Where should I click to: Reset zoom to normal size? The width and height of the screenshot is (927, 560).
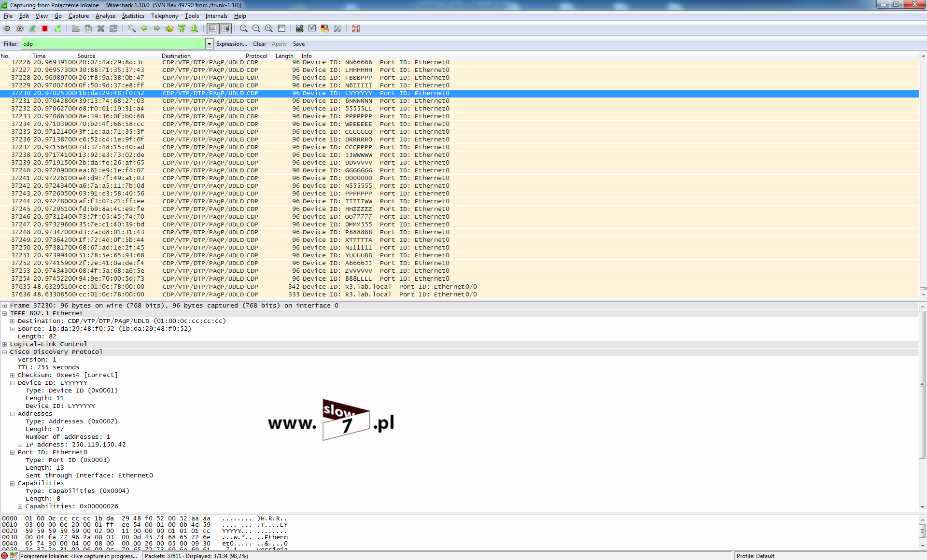coord(269,28)
